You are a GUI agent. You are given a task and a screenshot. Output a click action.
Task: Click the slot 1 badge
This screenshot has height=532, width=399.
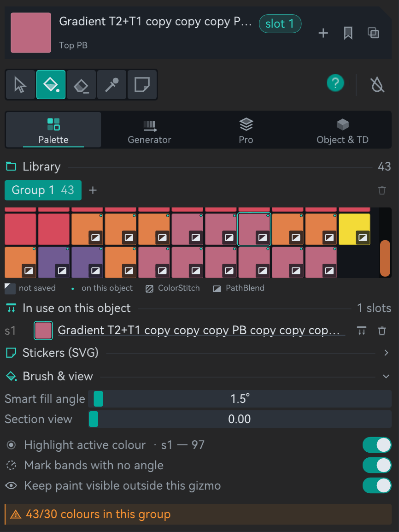280,24
